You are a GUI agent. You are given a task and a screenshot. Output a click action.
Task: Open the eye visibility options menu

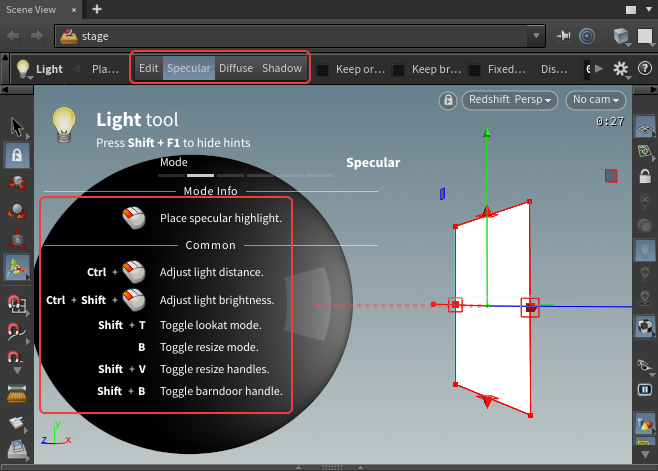click(645, 365)
